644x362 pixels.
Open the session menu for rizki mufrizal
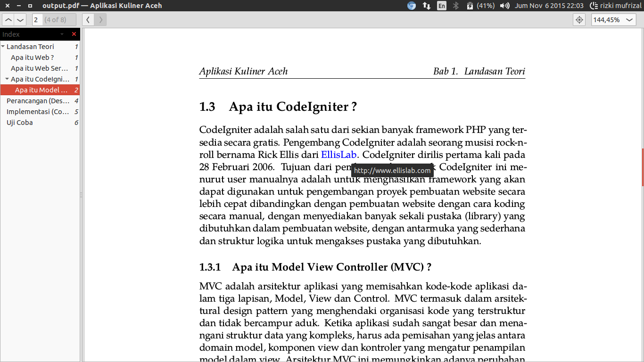(x=615, y=6)
